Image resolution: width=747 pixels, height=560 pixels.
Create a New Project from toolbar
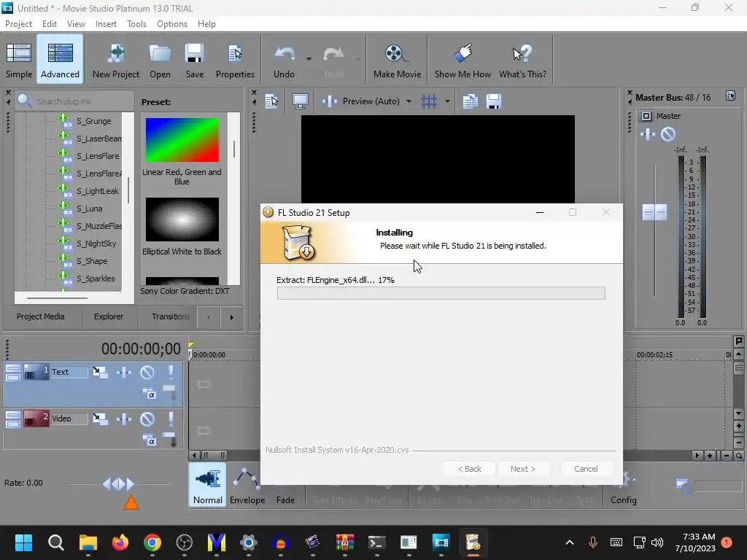pyautogui.click(x=116, y=60)
